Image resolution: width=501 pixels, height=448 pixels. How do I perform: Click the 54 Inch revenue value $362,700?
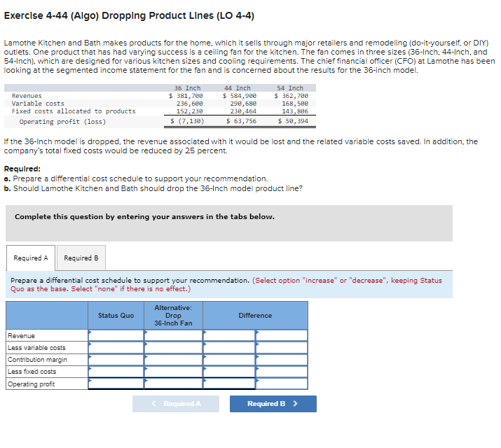tap(291, 96)
